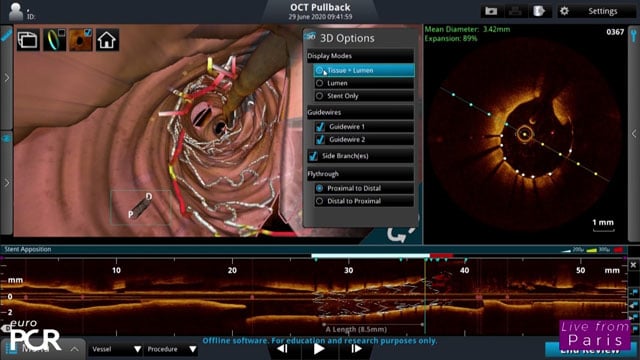The height and width of the screenshot is (360, 640).
Task: Expand the lower left side panel chevron
Action: (x=7, y=183)
